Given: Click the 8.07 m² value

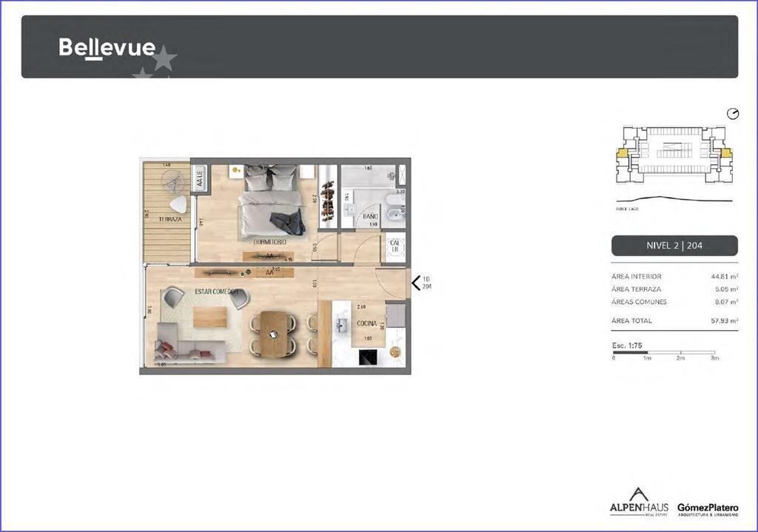Looking at the screenshot, I should click(x=727, y=301).
